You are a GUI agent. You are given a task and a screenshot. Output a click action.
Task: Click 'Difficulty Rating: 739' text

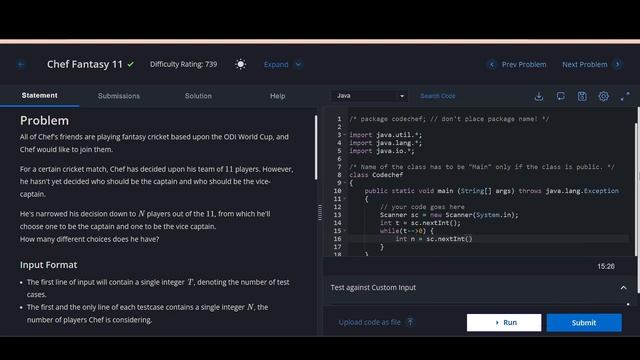[183, 64]
